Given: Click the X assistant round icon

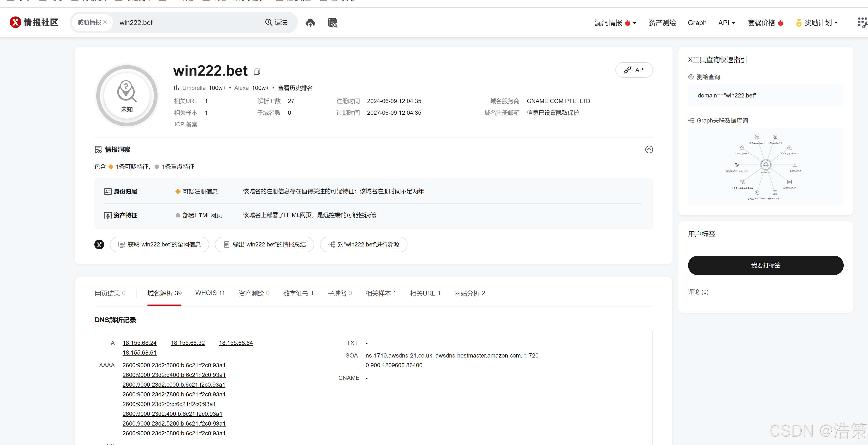Looking at the screenshot, I should coord(99,244).
